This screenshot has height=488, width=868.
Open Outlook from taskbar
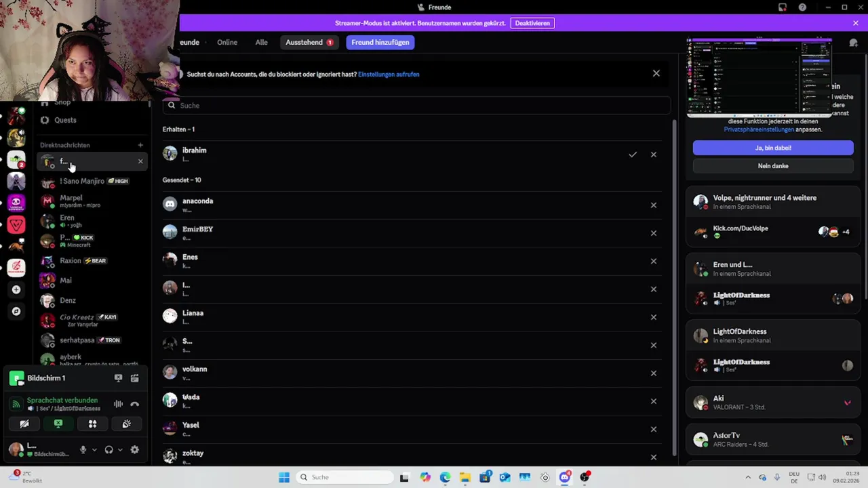pos(505,477)
